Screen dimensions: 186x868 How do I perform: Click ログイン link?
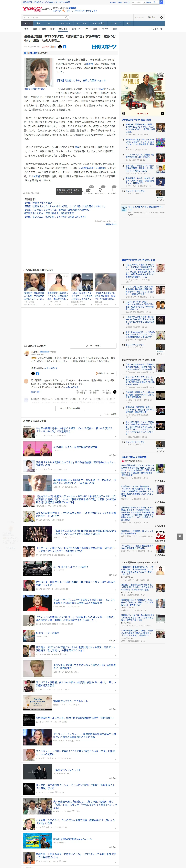click(57, 11)
